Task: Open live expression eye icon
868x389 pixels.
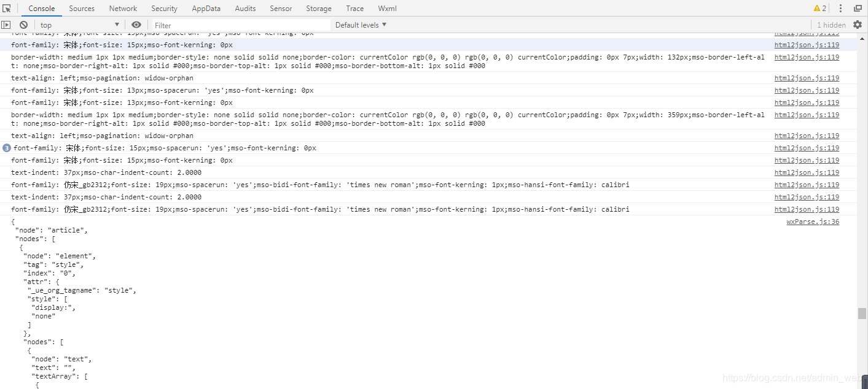Action: 136,25
